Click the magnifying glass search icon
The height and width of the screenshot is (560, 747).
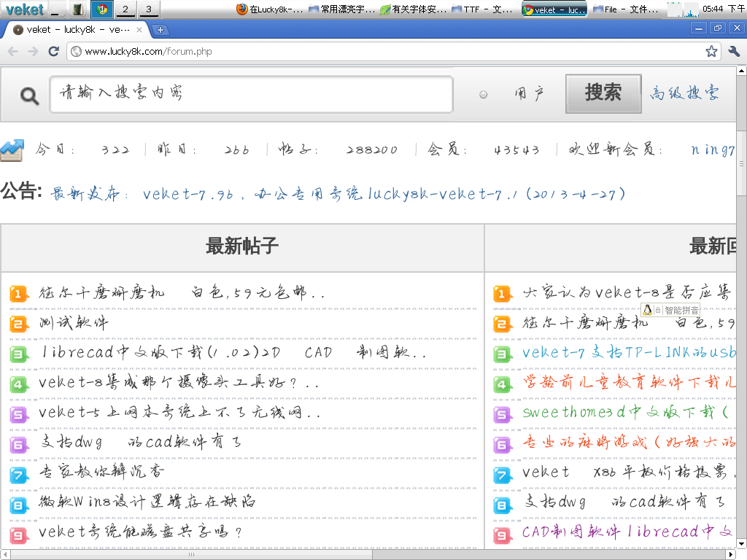coord(29,96)
